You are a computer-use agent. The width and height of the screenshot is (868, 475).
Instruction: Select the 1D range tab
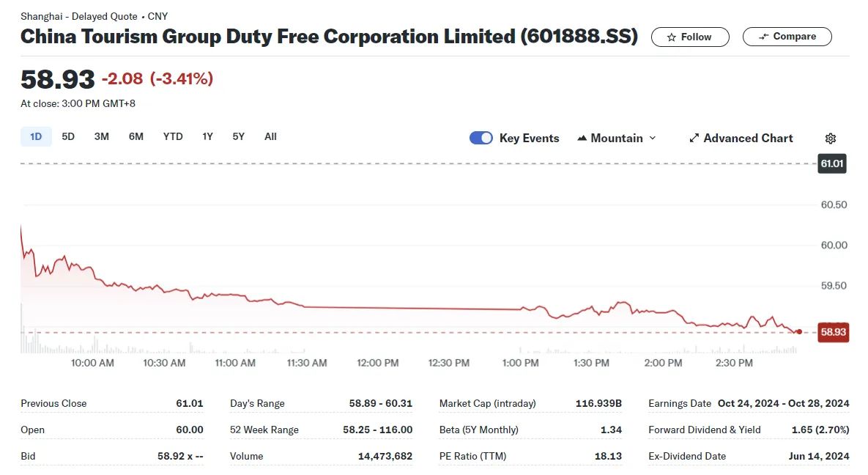(36, 136)
